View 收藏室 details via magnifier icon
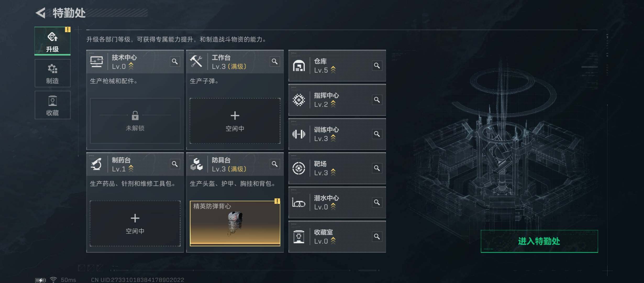The image size is (644, 283). 377,237
